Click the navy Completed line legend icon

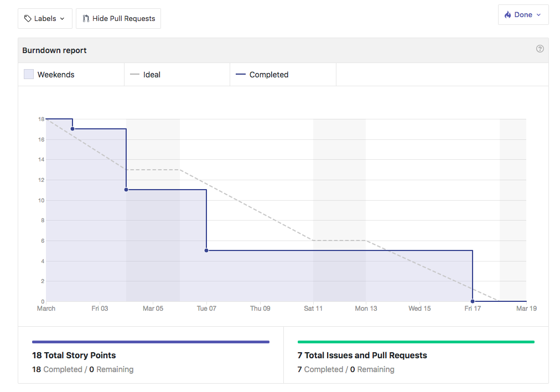240,74
